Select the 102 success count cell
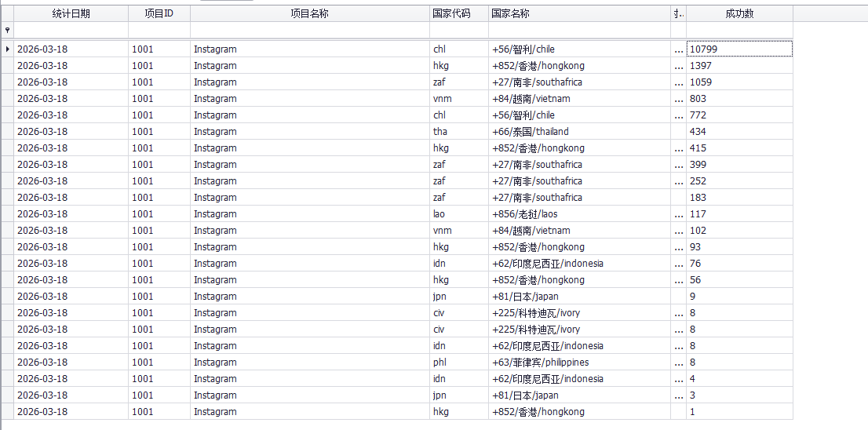The width and height of the screenshot is (868, 430). [x=739, y=230]
